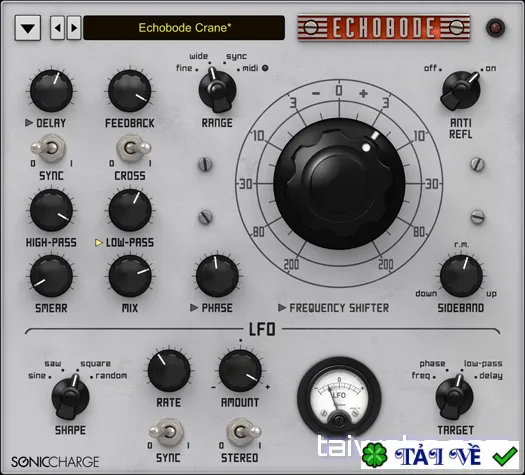The height and width of the screenshot is (475, 525).
Task: Open the Delay label arrow menu
Action: coord(29,123)
